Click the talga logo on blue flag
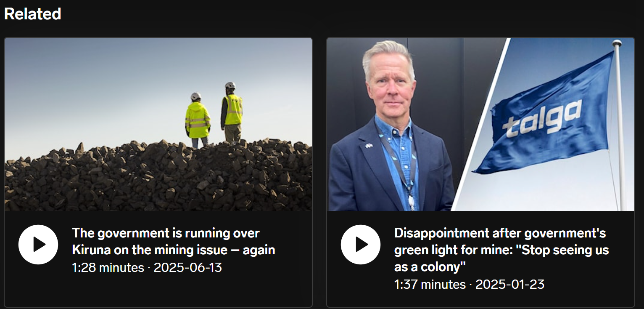The height and width of the screenshot is (309, 644). tap(542, 118)
